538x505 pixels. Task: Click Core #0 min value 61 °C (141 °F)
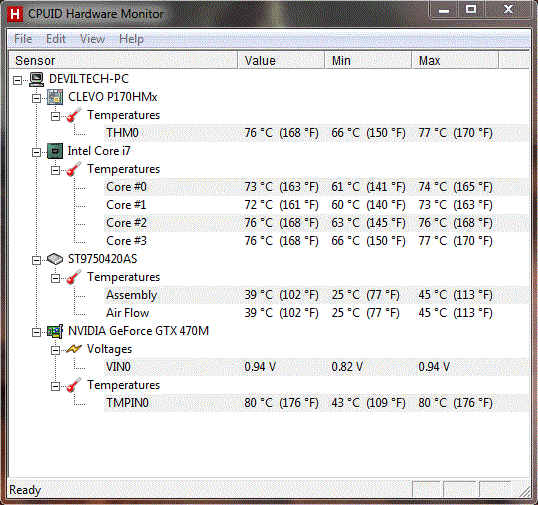tap(368, 187)
